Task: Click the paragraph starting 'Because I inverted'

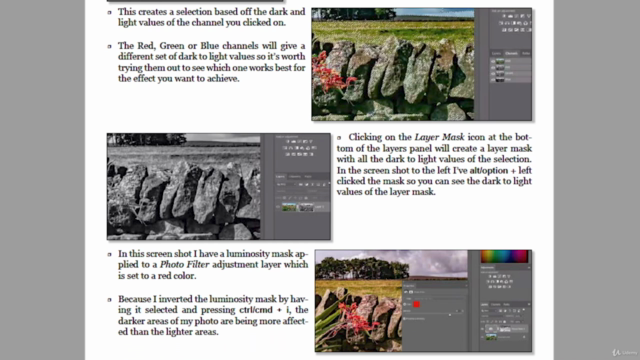Action: click(213, 315)
